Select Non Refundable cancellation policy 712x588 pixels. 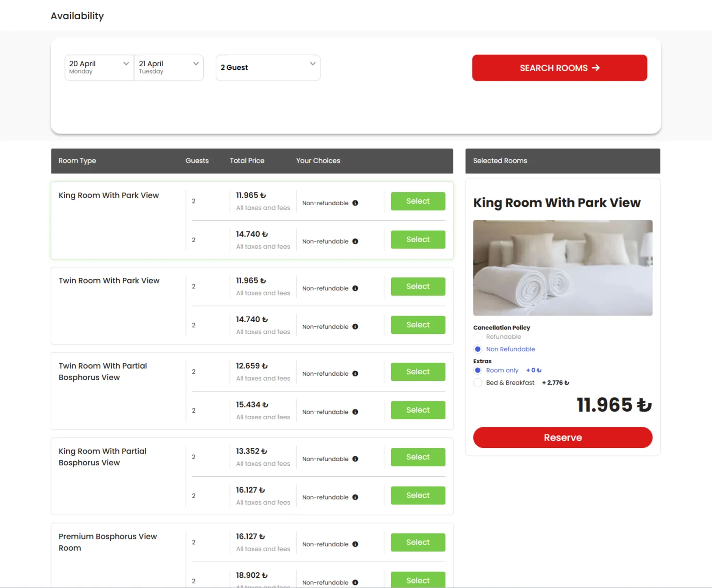pyautogui.click(x=478, y=349)
